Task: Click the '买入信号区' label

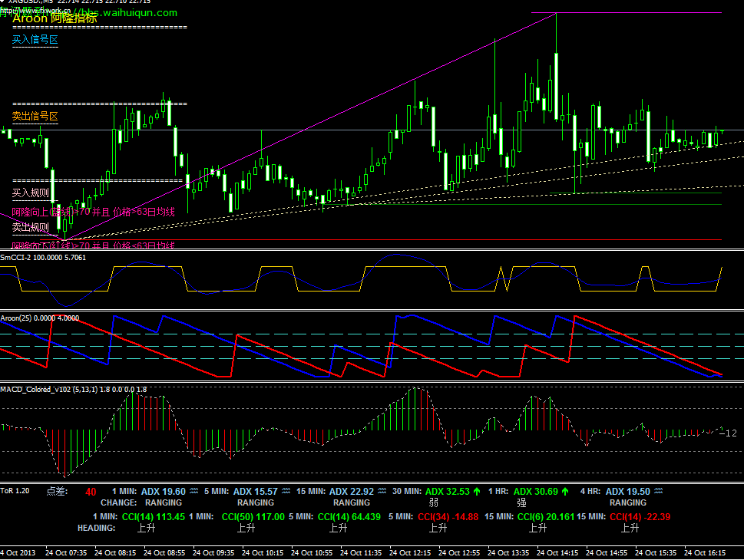Action: [x=35, y=40]
